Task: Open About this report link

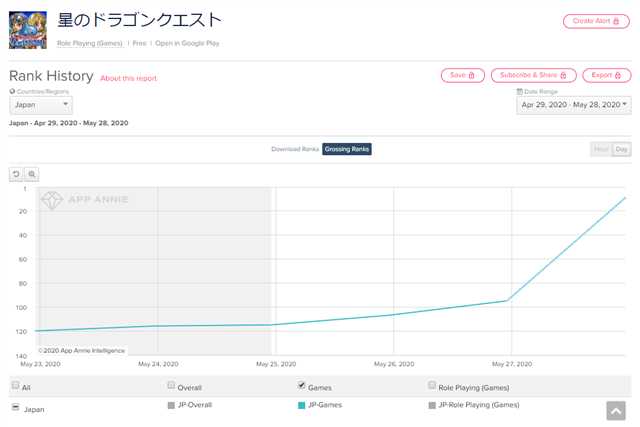Action: click(x=129, y=78)
